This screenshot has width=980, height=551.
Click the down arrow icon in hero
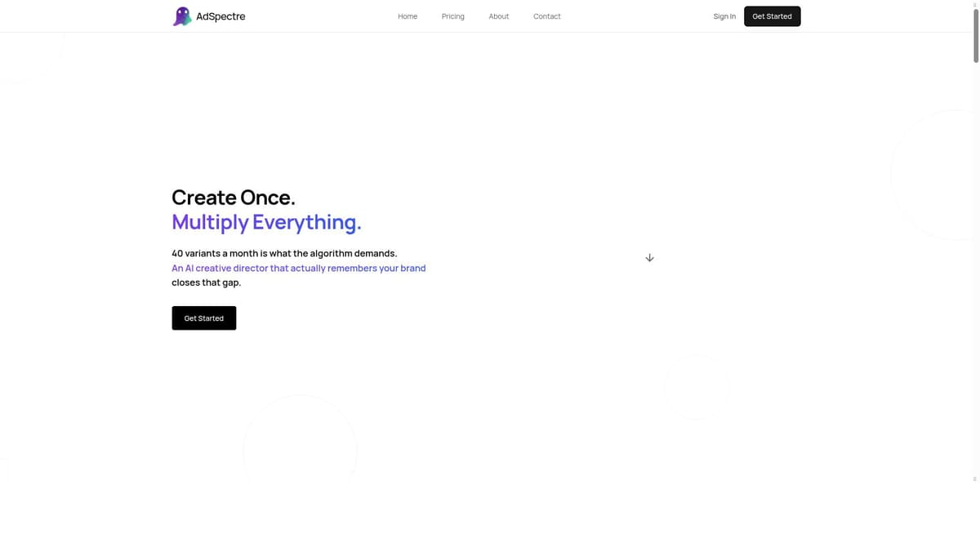(649, 258)
